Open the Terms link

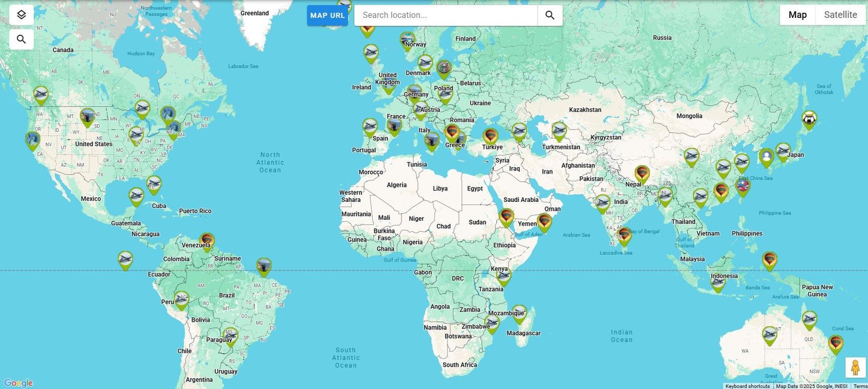[x=860, y=386]
